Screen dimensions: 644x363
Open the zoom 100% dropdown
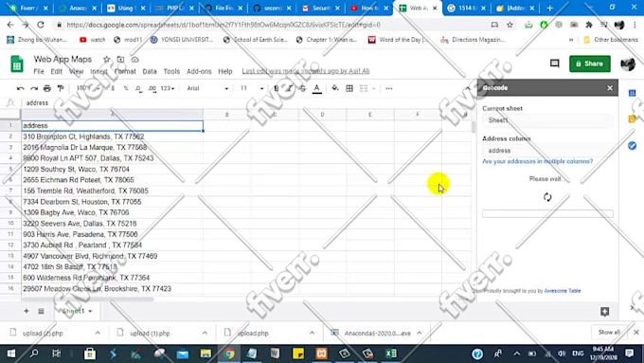tap(88, 88)
